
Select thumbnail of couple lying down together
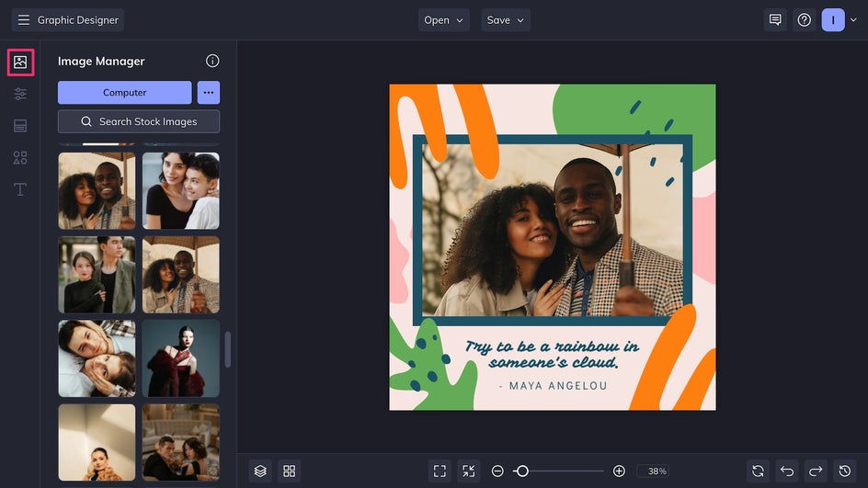tap(97, 358)
